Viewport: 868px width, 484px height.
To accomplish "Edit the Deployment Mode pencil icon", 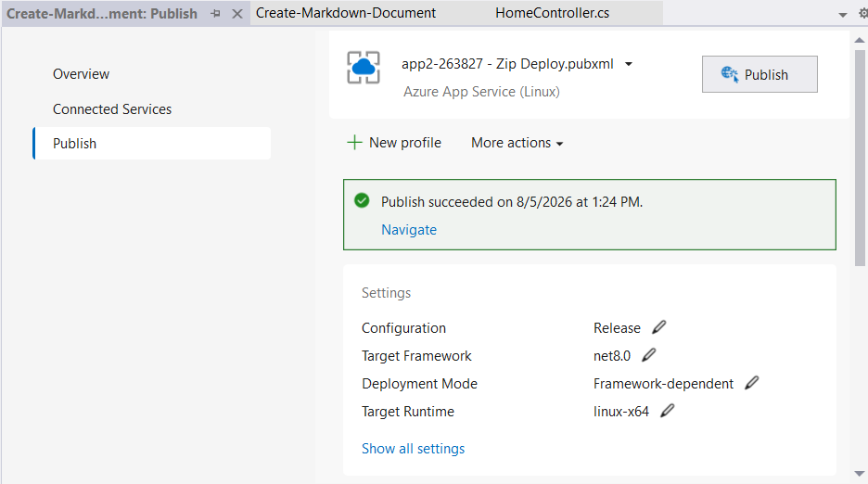I will (751, 383).
